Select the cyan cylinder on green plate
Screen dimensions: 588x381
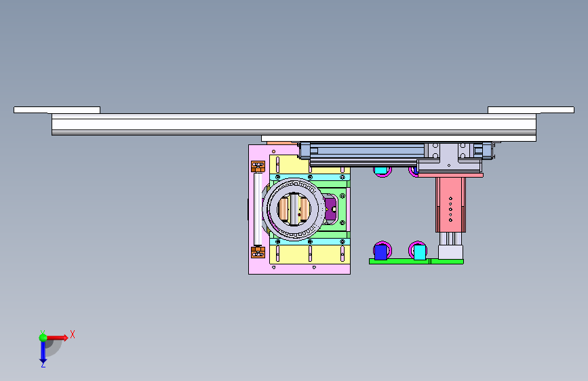click(x=420, y=252)
